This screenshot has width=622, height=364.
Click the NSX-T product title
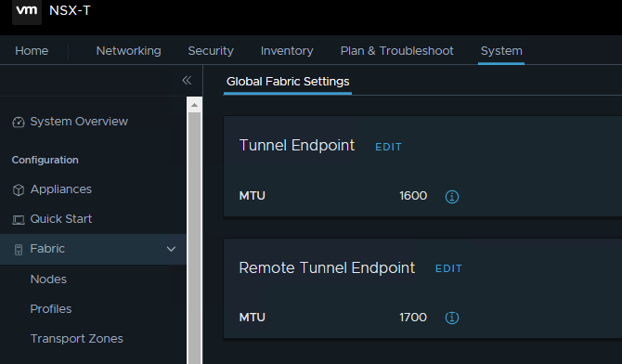(70, 10)
